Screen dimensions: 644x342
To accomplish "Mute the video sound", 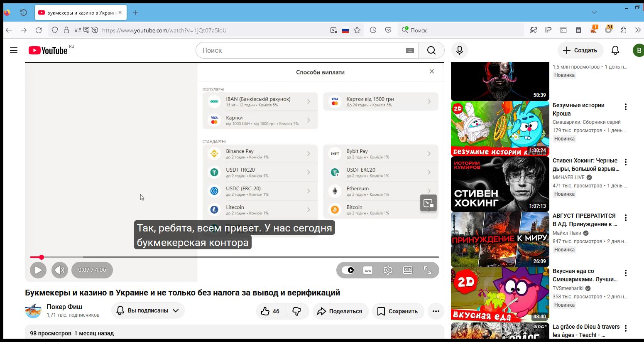I will (60, 270).
